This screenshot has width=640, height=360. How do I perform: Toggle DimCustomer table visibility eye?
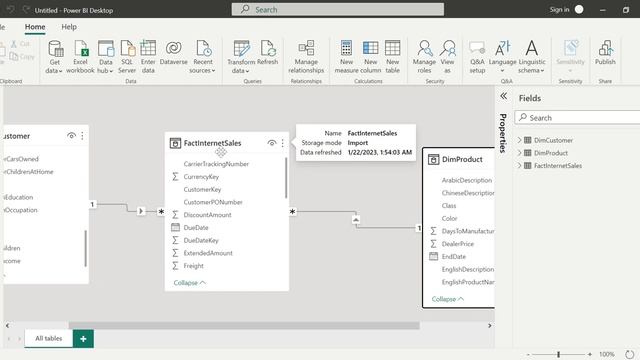click(x=71, y=136)
